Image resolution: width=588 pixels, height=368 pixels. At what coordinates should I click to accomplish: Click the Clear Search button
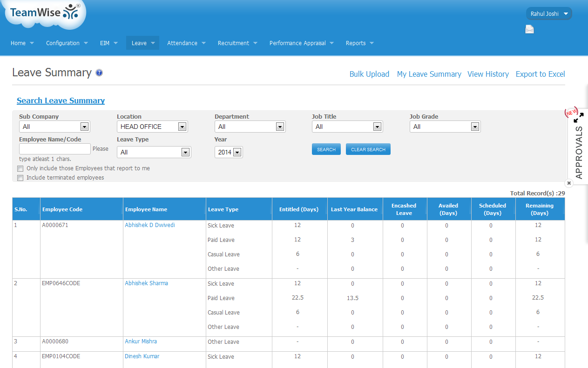tap(368, 149)
